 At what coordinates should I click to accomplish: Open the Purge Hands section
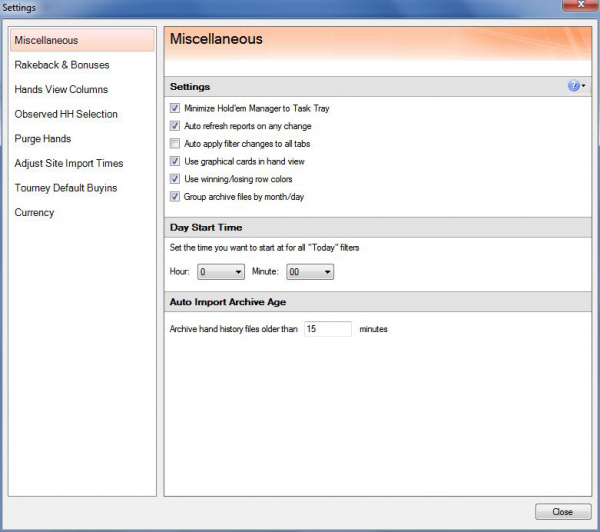coord(43,139)
